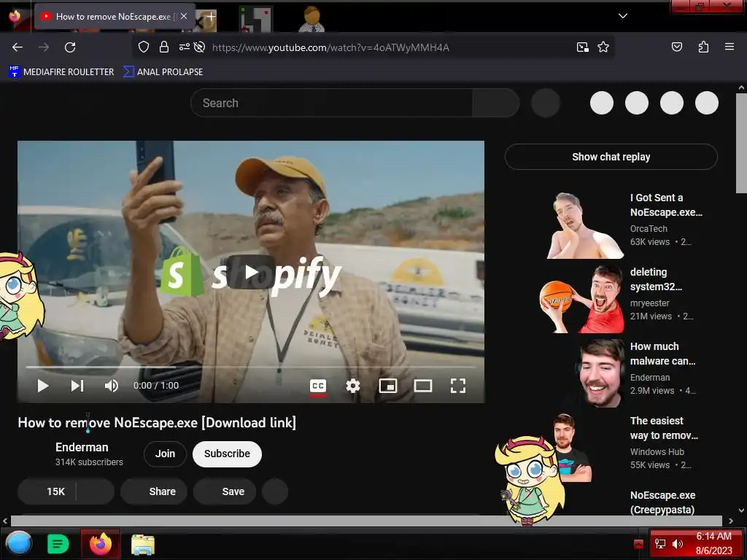The height and width of the screenshot is (560, 747).
Task: Close the NoEscape.exe YouTube tab
Action: tap(184, 16)
